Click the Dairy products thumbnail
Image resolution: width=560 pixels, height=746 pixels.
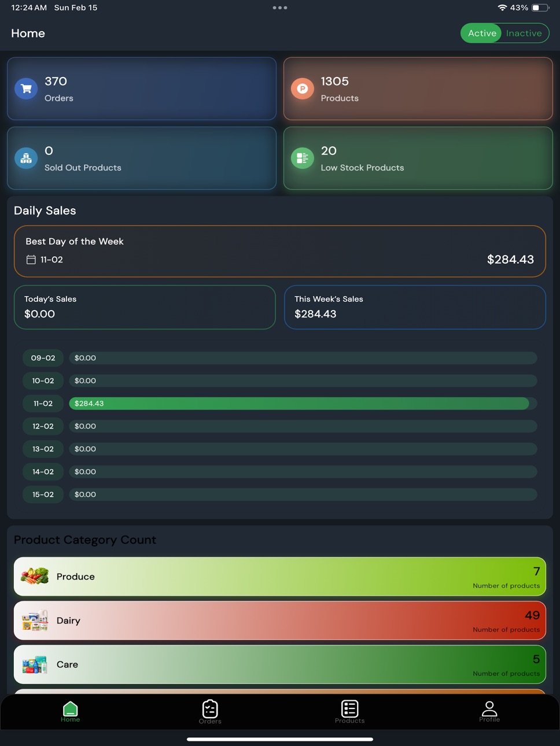click(x=35, y=621)
